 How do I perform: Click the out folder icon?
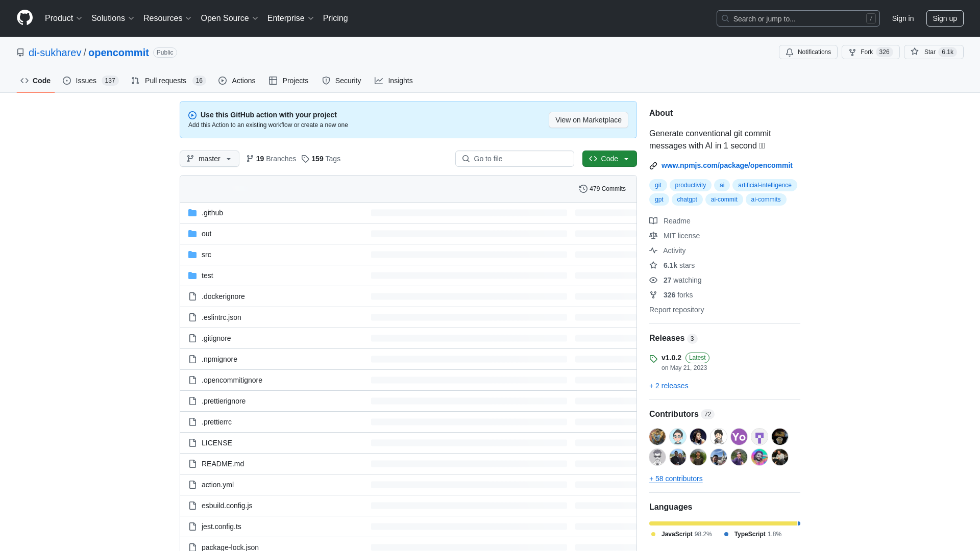192,234
